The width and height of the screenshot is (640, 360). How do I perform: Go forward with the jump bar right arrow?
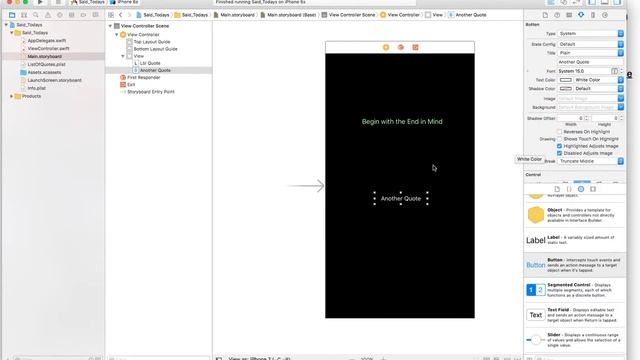tap(129, 15)
